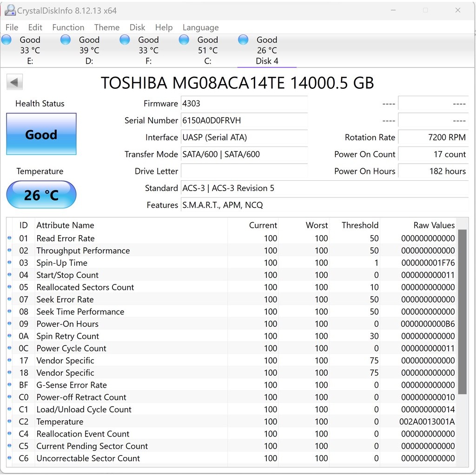The width and height of the screenshot is (476, 476).
Task: Click status dot of Current Pending Sector Count
Action: point(9,446)
